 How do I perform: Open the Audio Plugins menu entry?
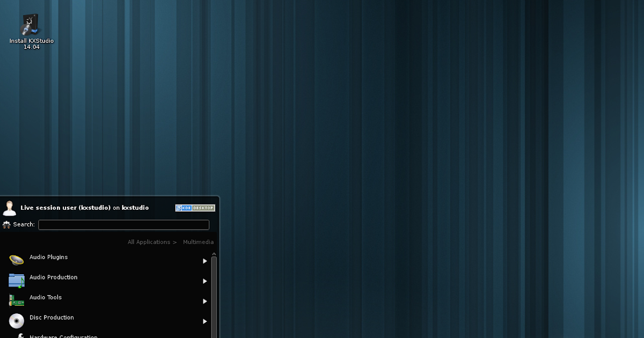tap(48, 258)
